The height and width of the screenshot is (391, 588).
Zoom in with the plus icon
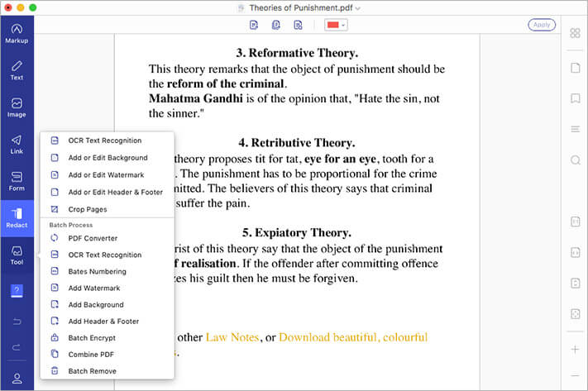575,350
